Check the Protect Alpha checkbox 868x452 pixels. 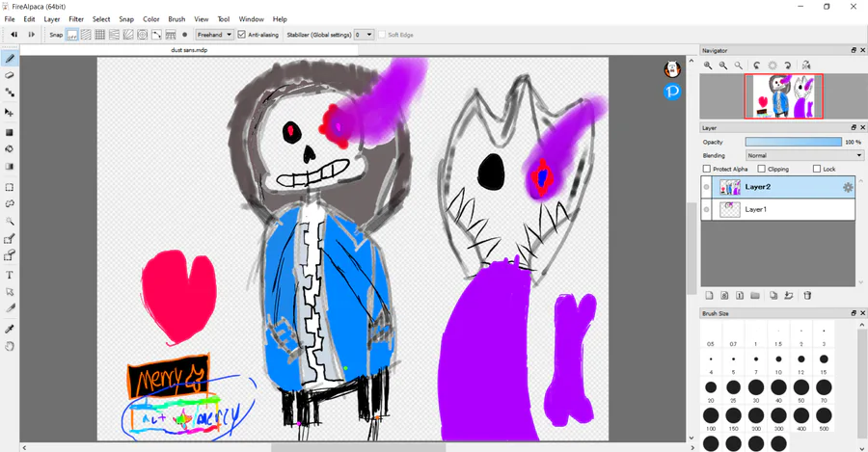[x=706, y=169]
